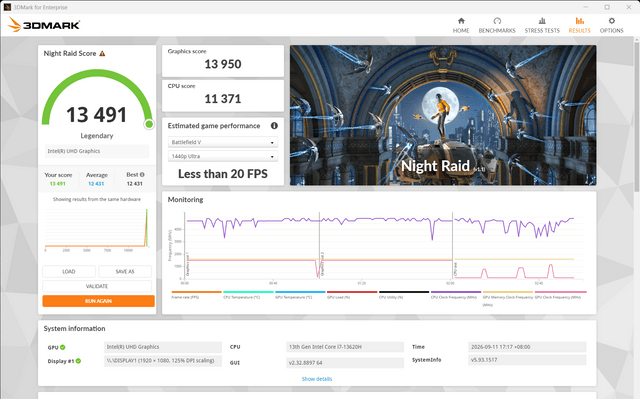Click the Show details link
Image resolution: width=640 pixels, height=399 pixels.
(317, 379)
